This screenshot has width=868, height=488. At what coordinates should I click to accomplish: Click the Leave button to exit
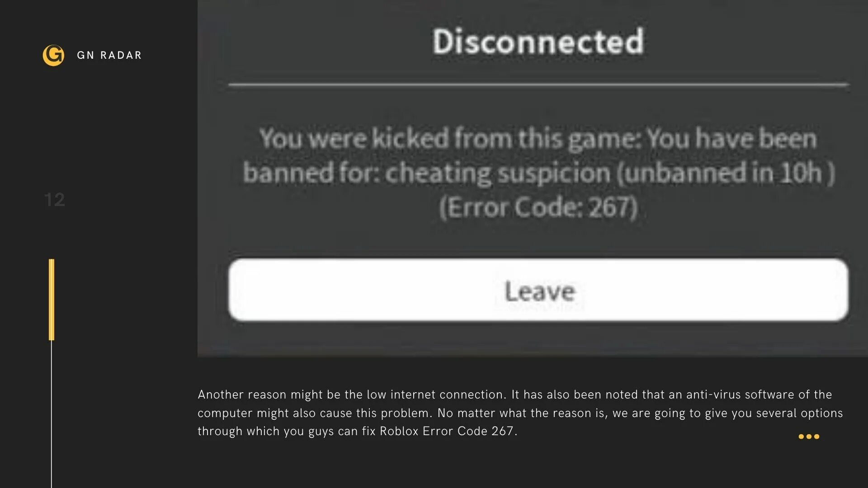(x=538, y=290)
